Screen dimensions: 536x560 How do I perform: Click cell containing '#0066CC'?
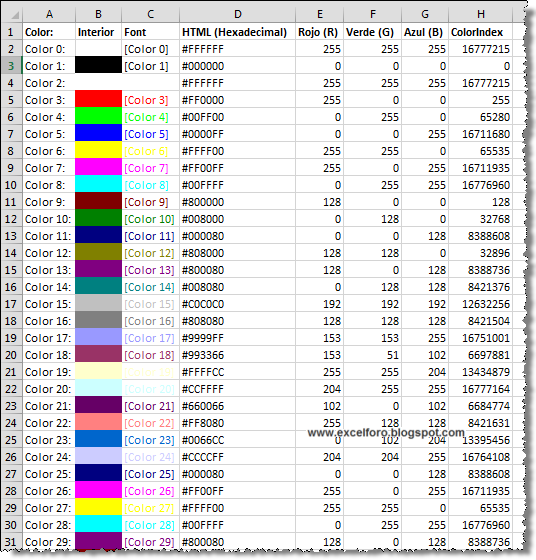tap(237, 440)
